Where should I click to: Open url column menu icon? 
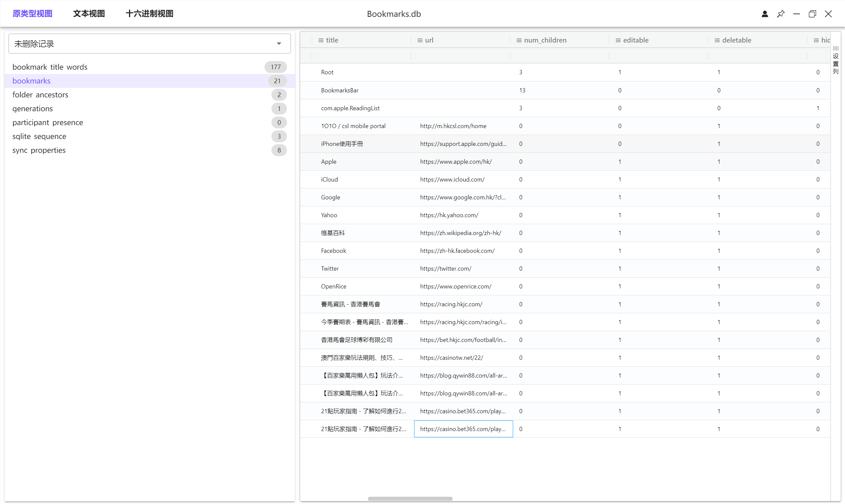coord(420,40)
